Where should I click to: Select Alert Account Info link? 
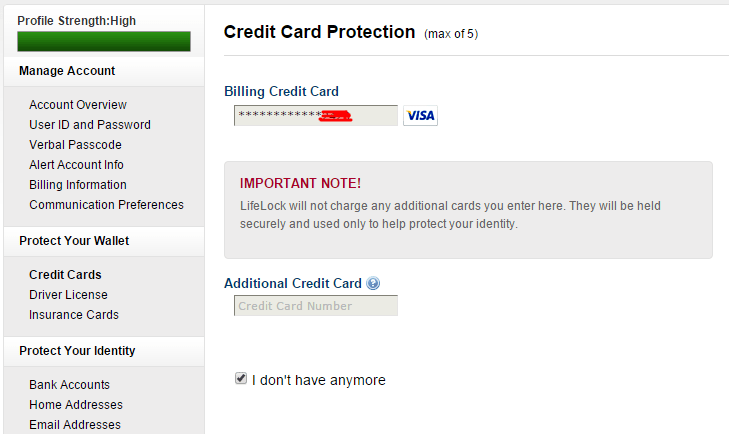pyautogui.click(x=76, y=165)
